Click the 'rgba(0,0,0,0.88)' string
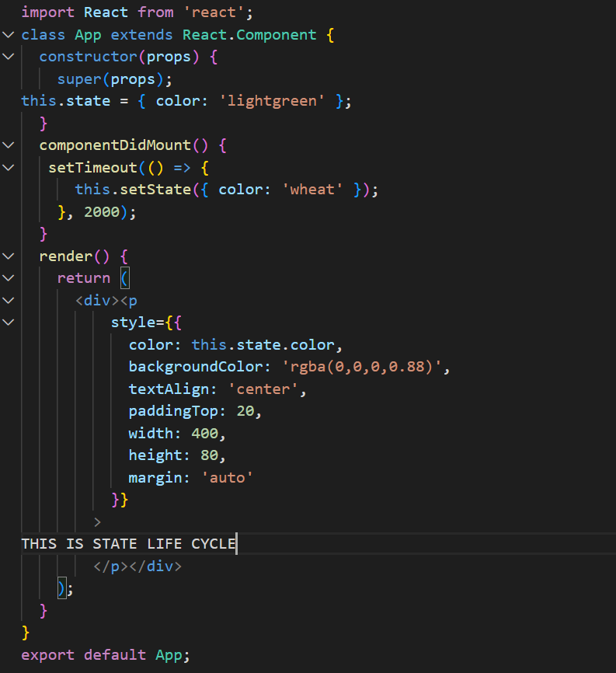This screenshot has width=616, height=673. [362, 367]
